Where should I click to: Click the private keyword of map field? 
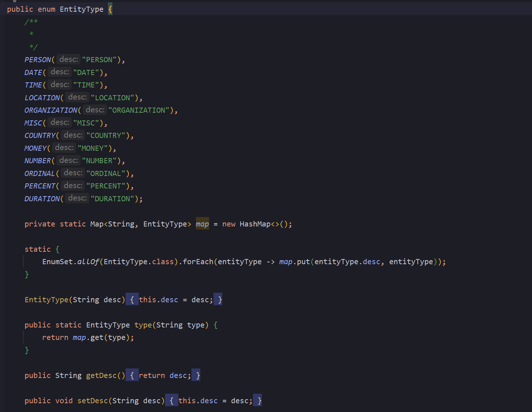(x=40, y=224)
